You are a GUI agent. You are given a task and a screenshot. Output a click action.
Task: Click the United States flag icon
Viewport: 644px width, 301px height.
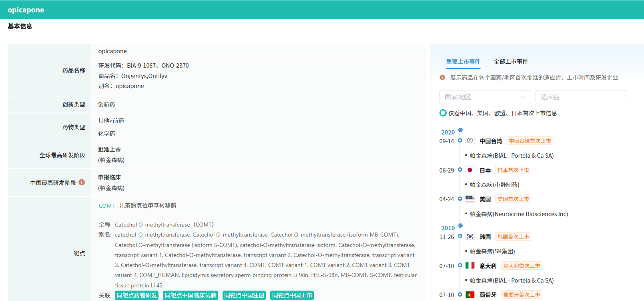(x=470, y=199)
